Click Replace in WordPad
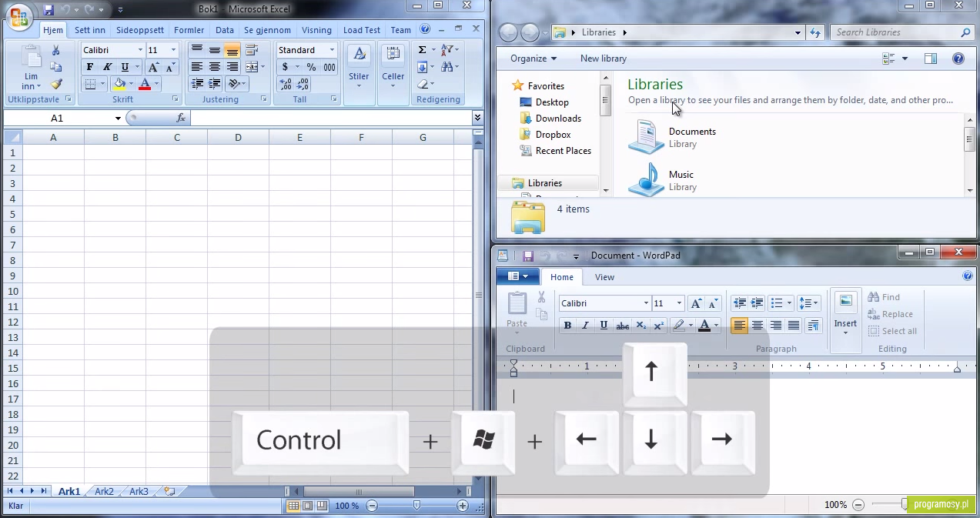The width and height of the screenshot is (980, 518). [x=891, y=314]
